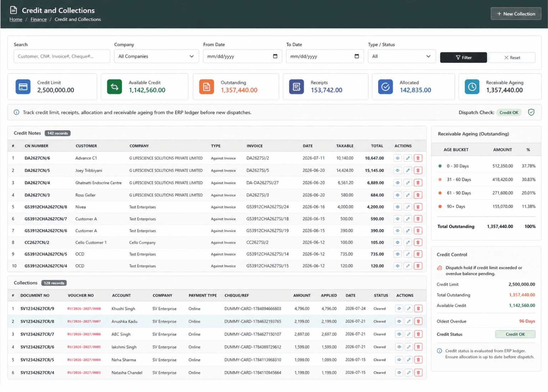Reset the search filters

point(512,57)
